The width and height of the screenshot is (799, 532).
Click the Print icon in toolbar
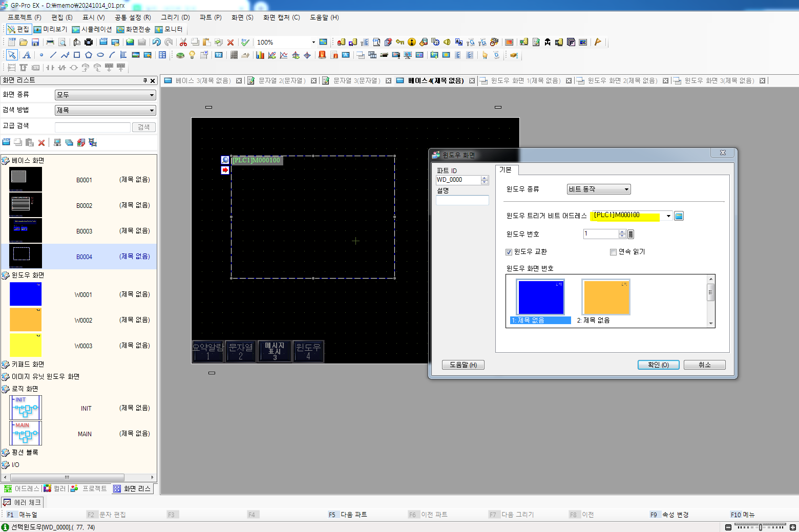50,42
